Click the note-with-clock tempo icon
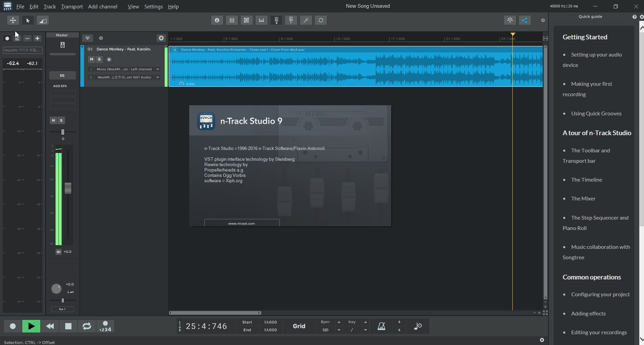 [x=418, y=326]
